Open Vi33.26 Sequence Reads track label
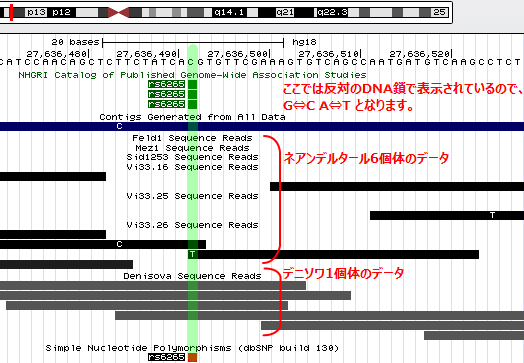524x363 pixels. pos(192,225)
